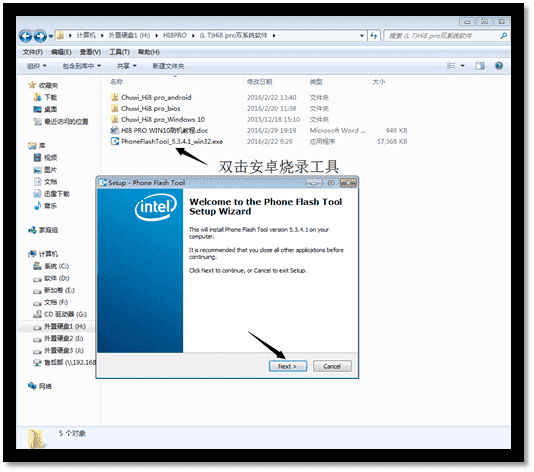Sort by the 修改日期 column header

260,82
